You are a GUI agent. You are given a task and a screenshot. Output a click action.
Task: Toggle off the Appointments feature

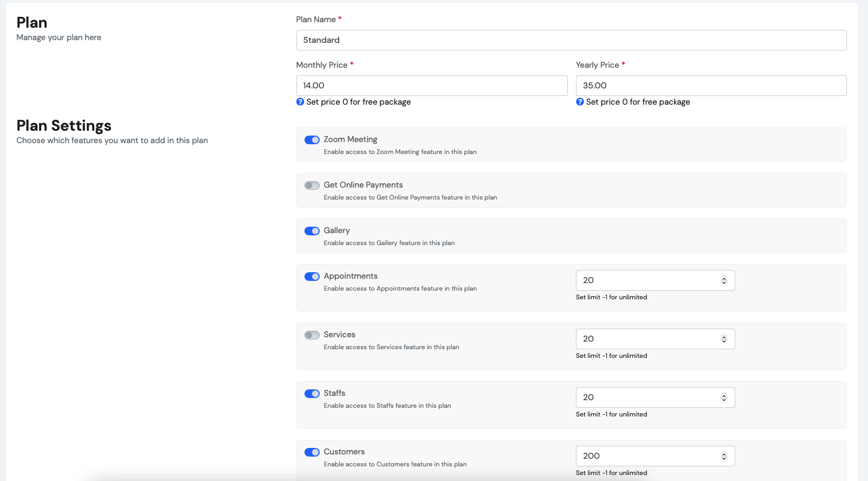click(312, 277)
